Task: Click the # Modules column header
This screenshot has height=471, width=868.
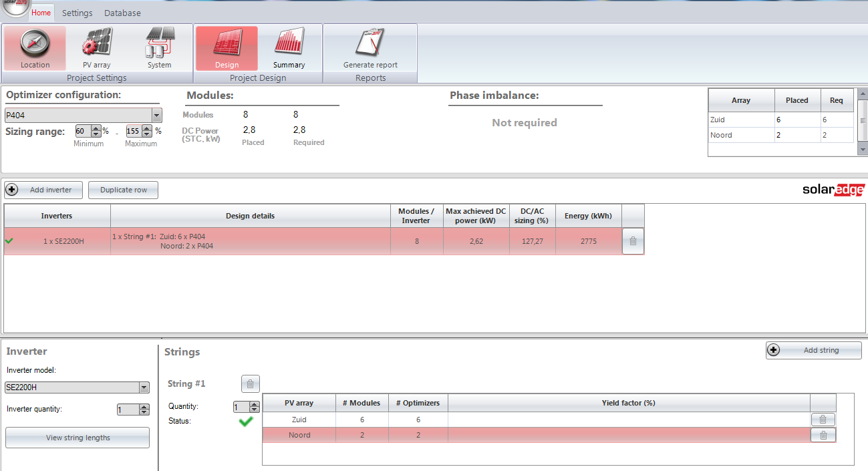Action: coord(361,403)
